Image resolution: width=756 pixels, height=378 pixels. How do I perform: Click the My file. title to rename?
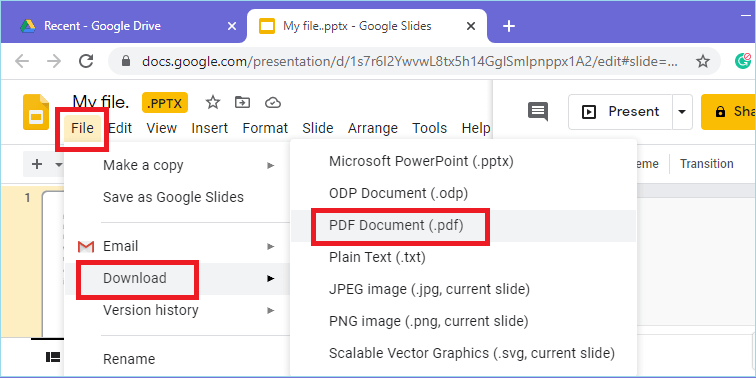coord(101,102)
